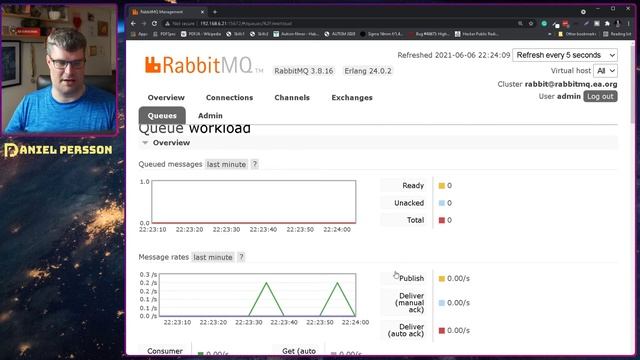Open the zoom magnifier icon in address bar
Viewport: 640px width, 360px height.
pos(520,24)
